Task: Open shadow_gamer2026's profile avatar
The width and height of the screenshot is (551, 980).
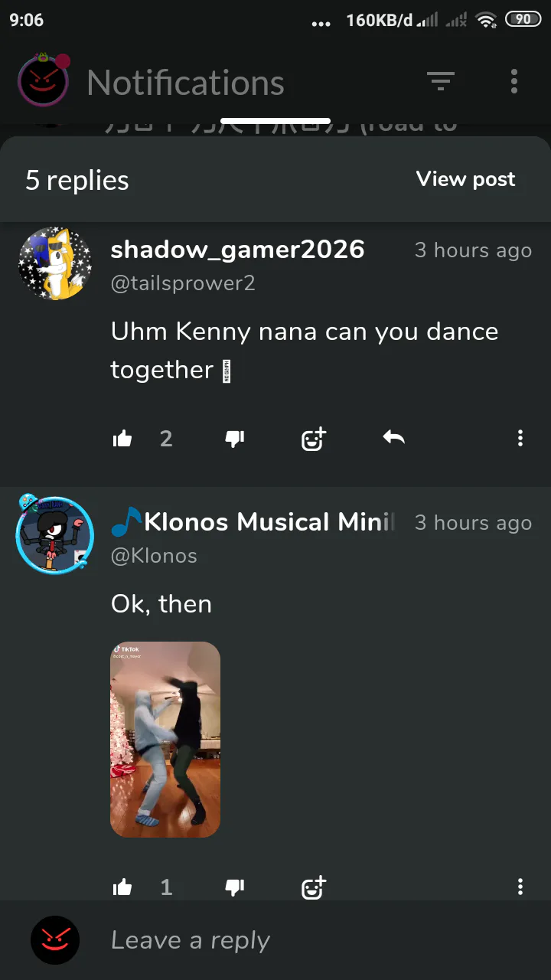Action: click(x=55, y=263)
